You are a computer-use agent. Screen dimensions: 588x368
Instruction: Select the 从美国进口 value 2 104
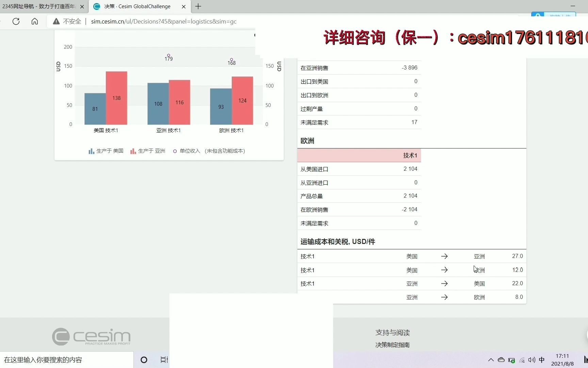coord(410,169)
